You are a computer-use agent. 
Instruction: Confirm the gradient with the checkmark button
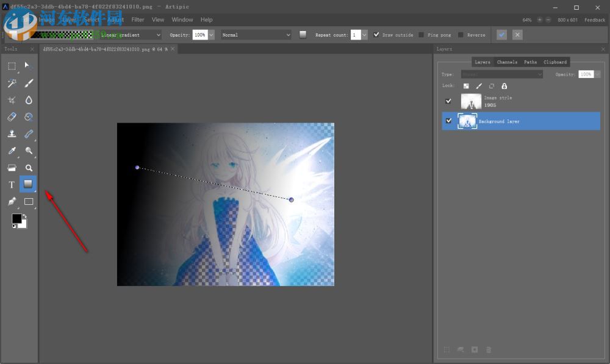[x=501, y=35]
